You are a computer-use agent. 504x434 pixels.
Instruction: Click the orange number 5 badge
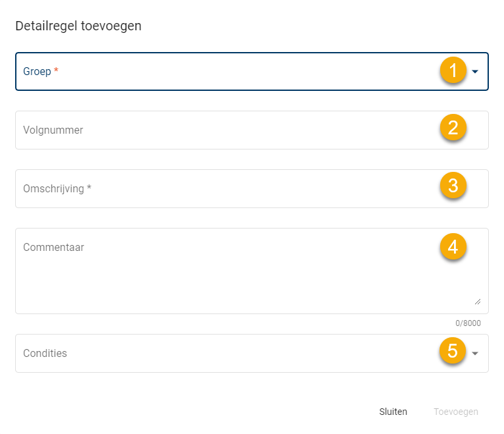coord(453,350)
